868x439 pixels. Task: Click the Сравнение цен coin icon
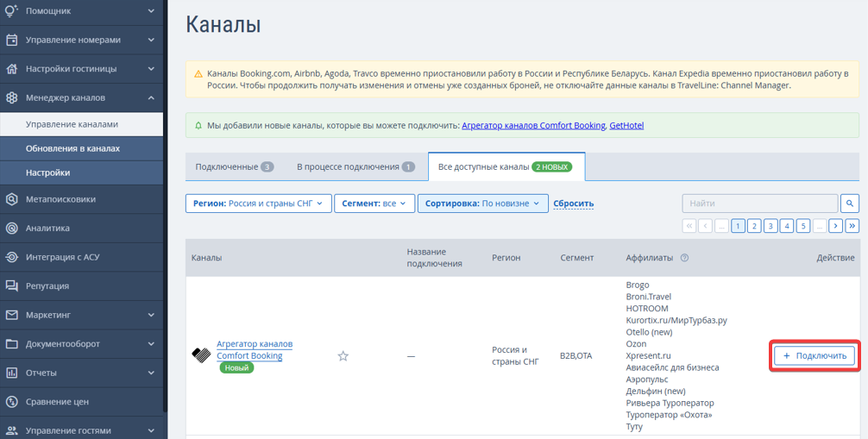[11, 402]
